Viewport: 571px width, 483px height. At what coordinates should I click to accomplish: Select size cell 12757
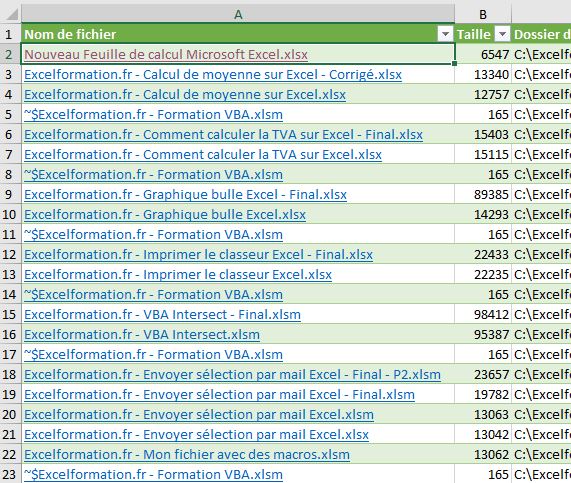tap(483, 95)
